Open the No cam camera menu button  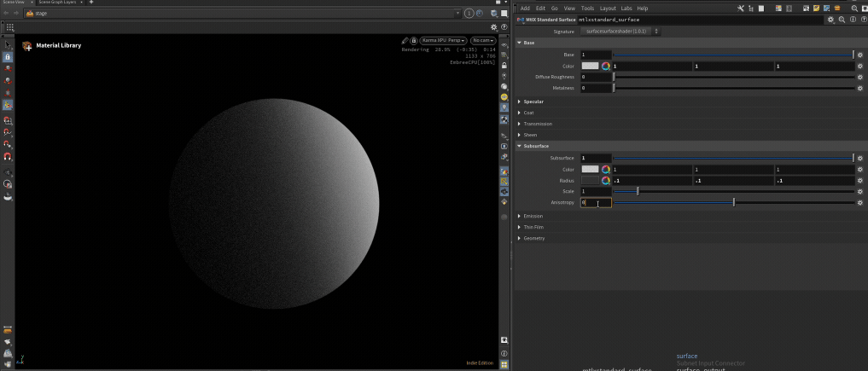click(483, 40)
